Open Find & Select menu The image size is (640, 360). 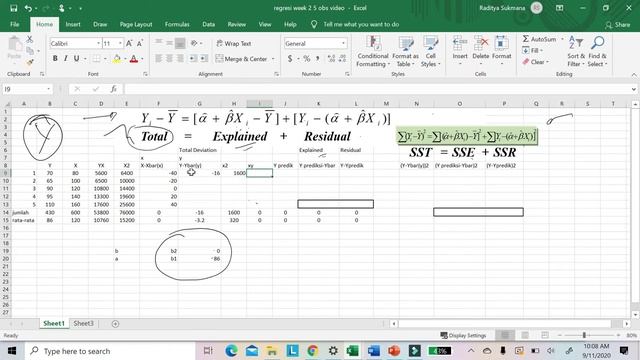(598, 52)
